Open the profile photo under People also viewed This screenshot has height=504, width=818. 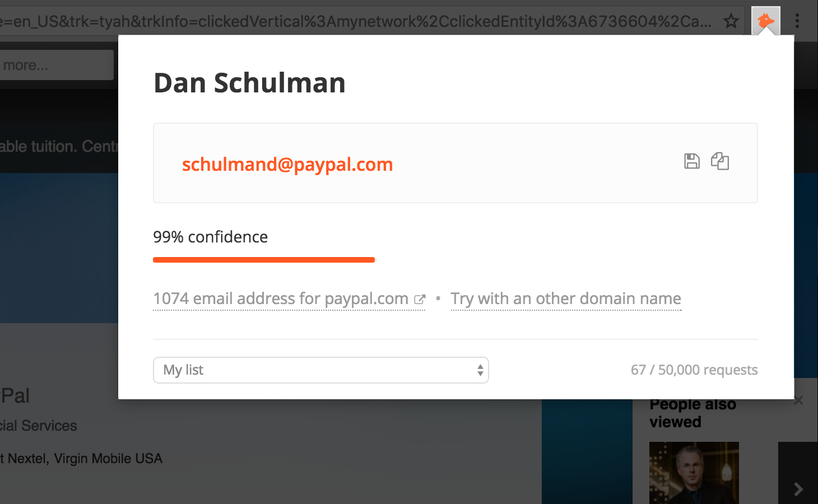point(694,473)
